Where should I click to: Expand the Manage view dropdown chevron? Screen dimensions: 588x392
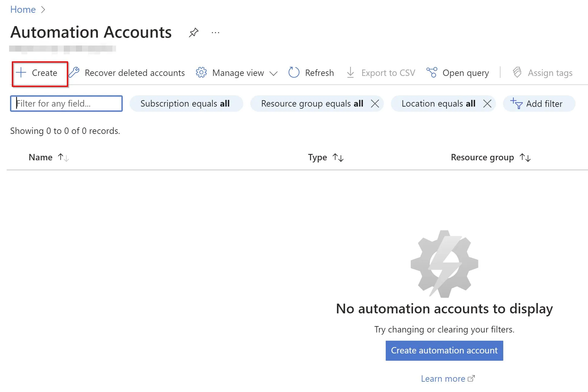[x=273, y=73]
